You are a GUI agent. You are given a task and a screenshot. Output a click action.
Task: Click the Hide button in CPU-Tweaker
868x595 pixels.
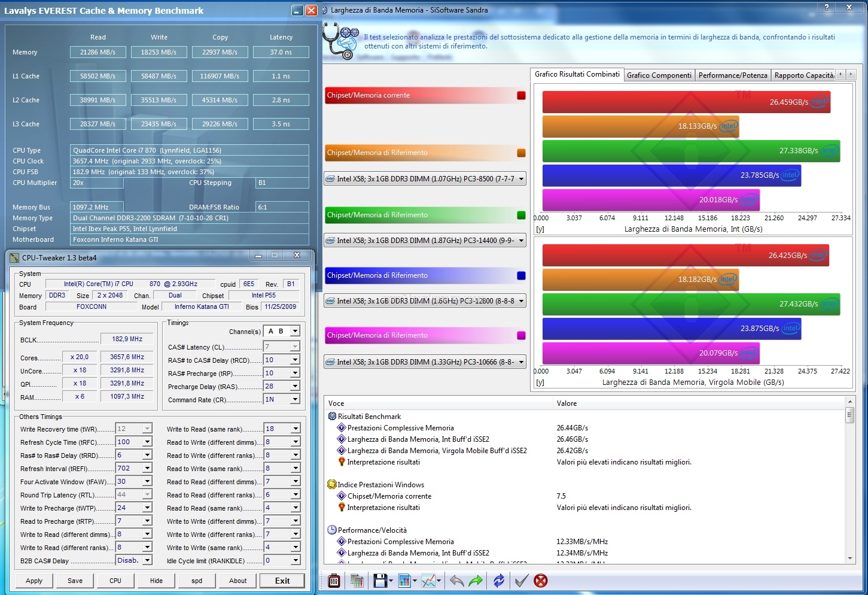pos(156,581)
